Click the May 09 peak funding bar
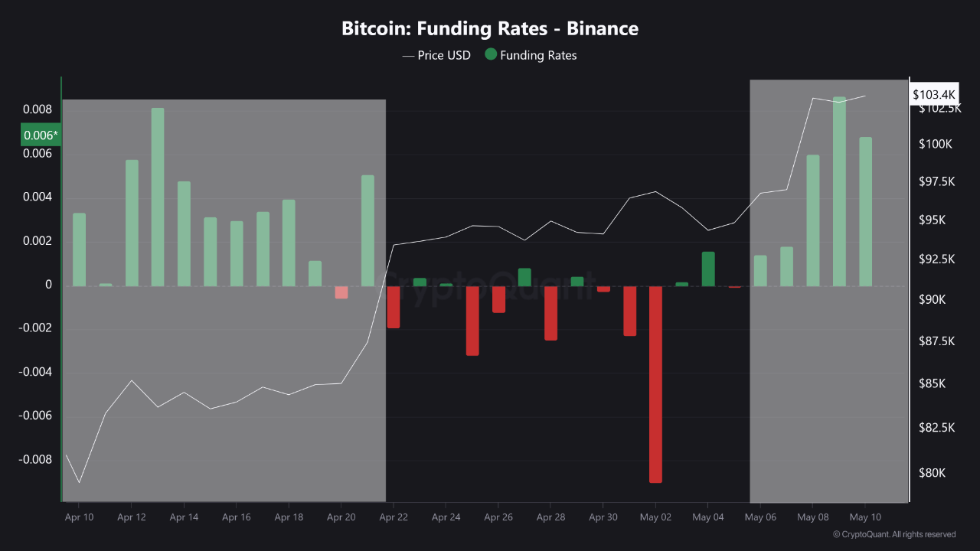Image resolution: width=980 pixels, height=551 pixels. point(839,191)
